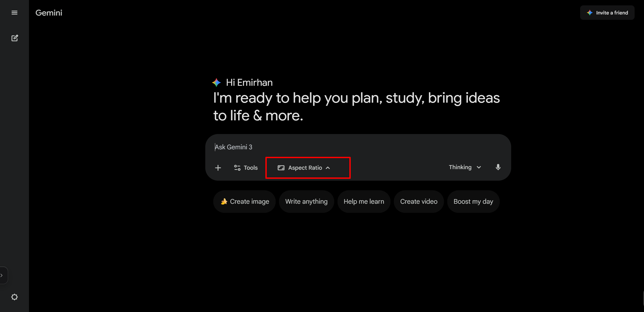Focus the Ask Gemini 3 input field

[x=349, y=147]
